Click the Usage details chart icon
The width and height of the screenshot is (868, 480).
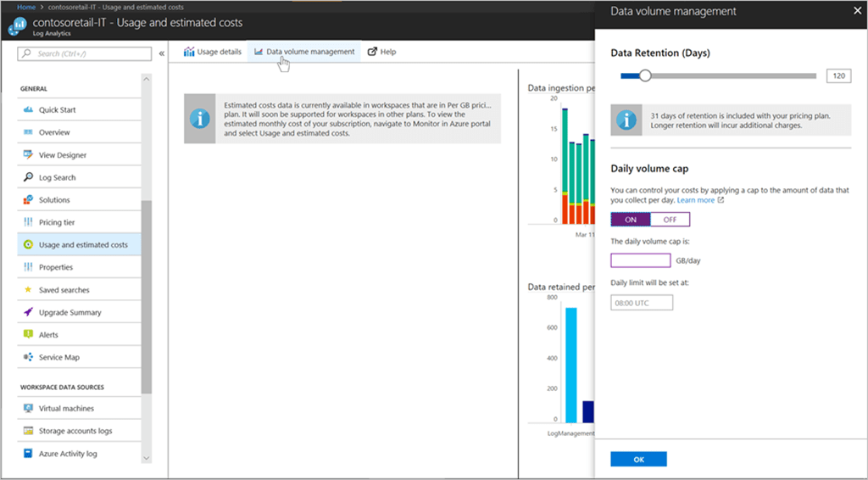click(x=189, y=52)
